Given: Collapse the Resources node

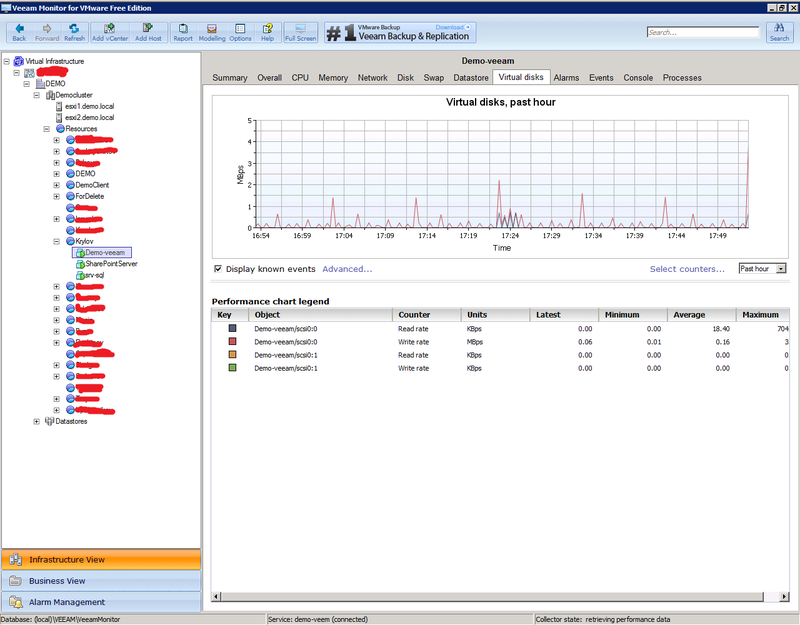Looking at the screenshot, I should click(x=46, y=129).
